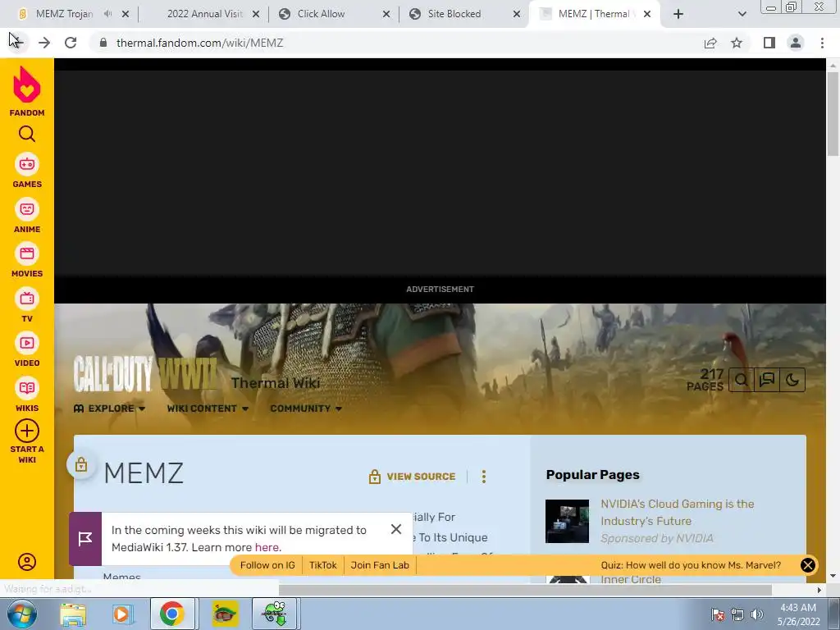Image resolution: width=840 pixels, height=630 pixels.
Task: Expand the Explore menu
Action: tap(110, 409)
